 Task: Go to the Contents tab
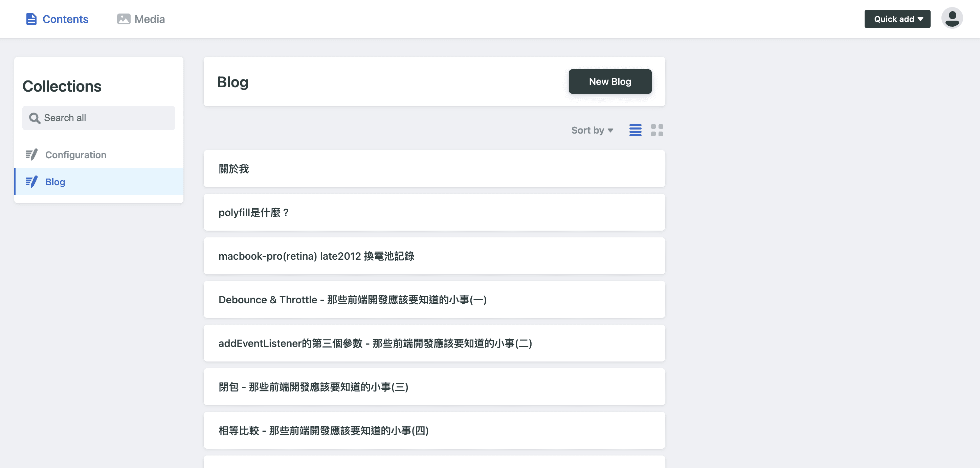(x=65, y=19)
